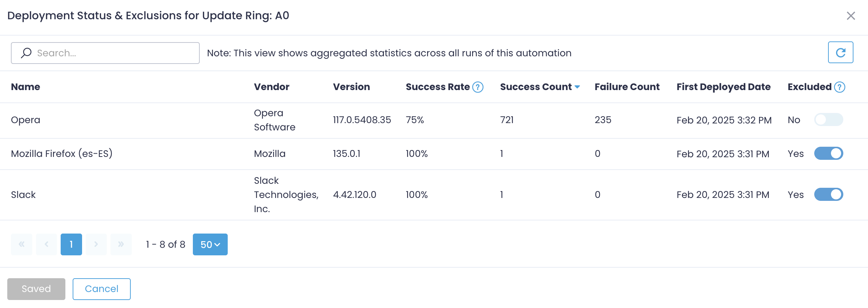Click the search magnifier icon
The width and height of the screenshot is (868, 308).
click(26, 53)
